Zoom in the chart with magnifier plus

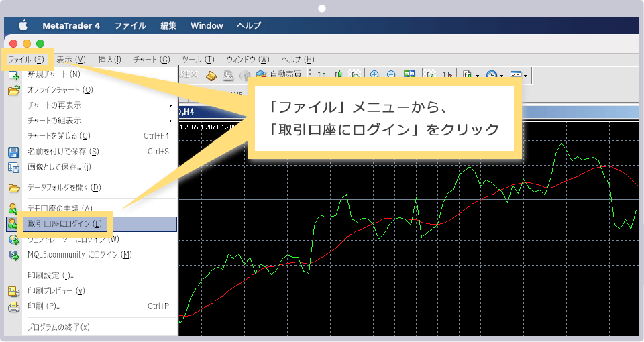click(x=374, y=74)
